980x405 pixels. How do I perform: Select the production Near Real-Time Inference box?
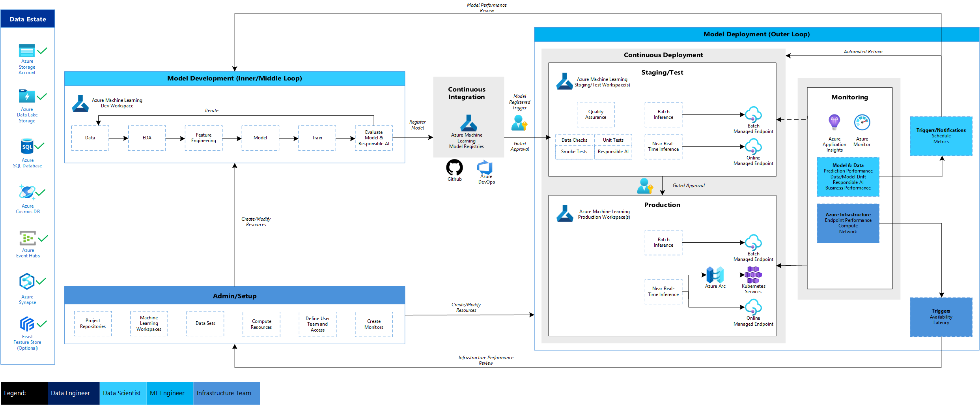[663, 292]
